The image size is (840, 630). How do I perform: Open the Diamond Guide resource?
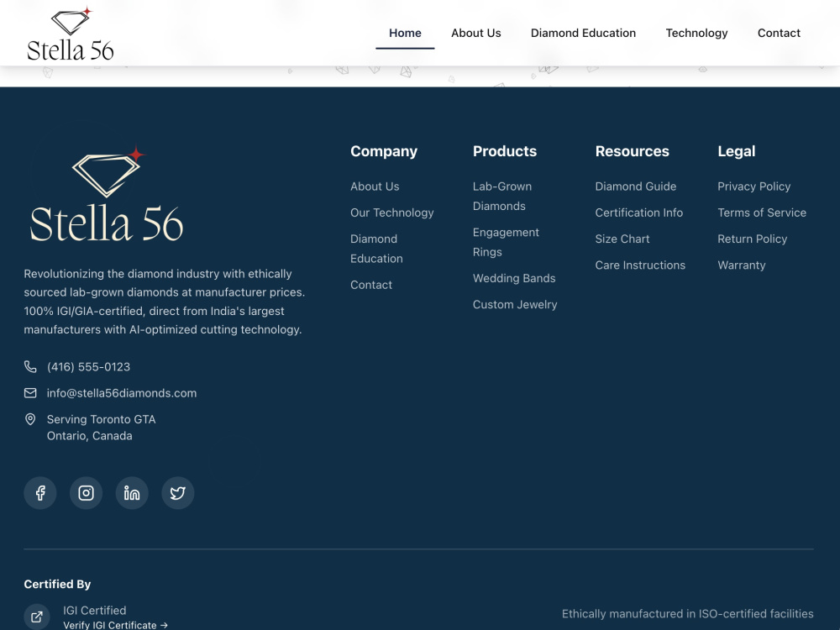coord(635,186)
